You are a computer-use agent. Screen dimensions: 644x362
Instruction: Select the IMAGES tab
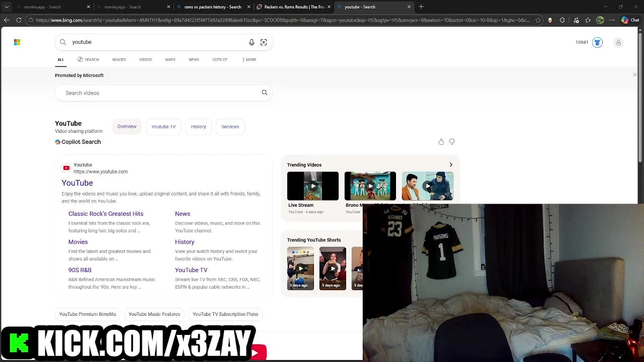coord(119,60)
